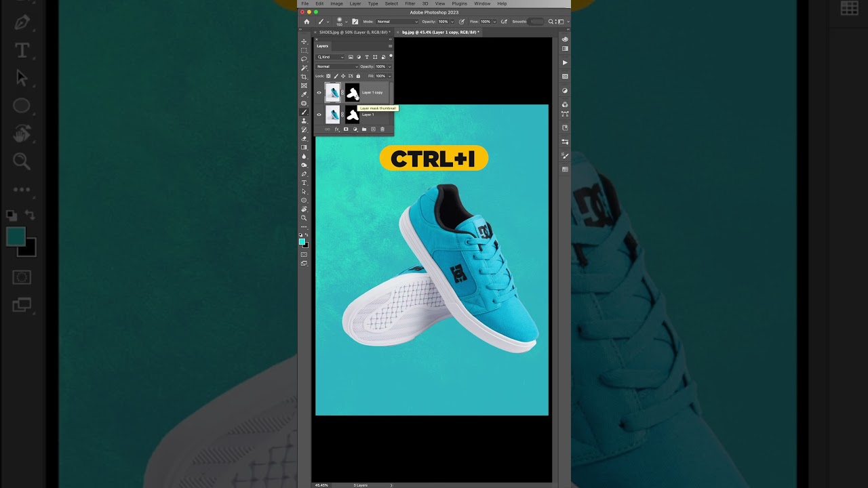Toggle lock transparent pixels

tap(328, 76)
